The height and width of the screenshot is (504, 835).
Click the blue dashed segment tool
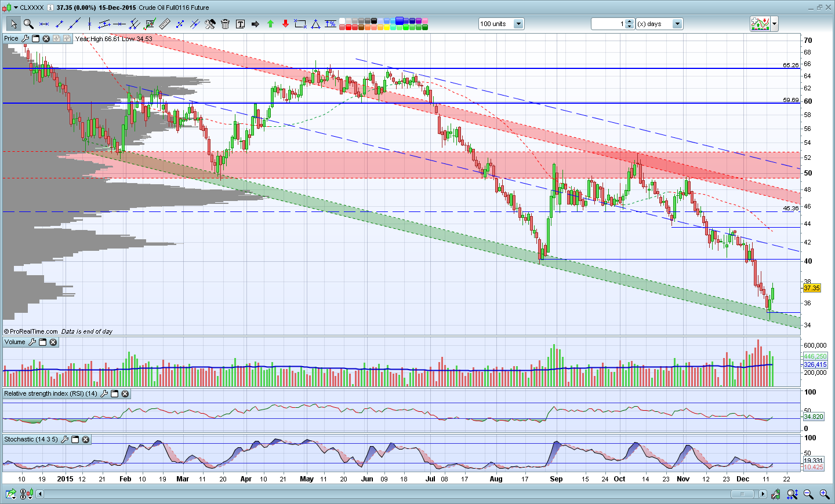[x=180, y=24]
